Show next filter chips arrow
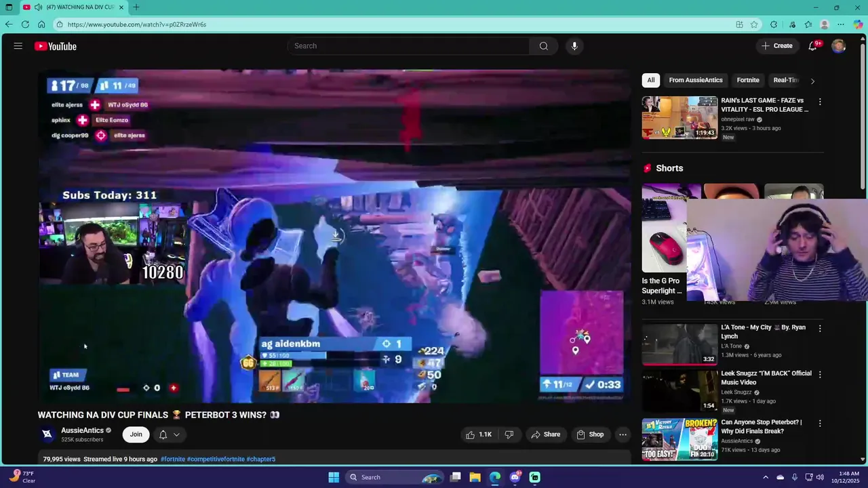Image resolution: width=868 pixels, height=488 pixels. pos(812,81)
